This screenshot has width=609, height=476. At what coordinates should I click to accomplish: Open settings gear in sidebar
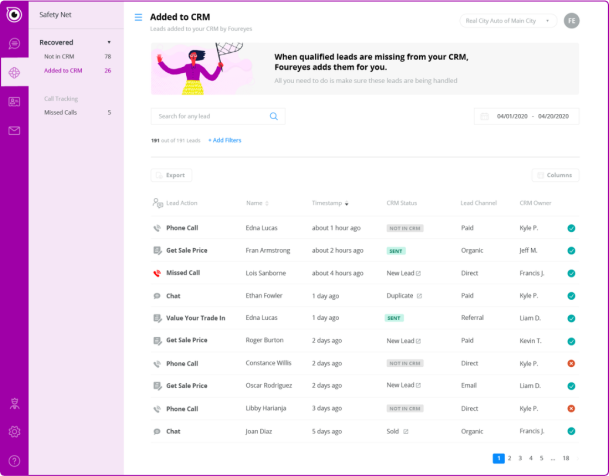tap(14, 432)
